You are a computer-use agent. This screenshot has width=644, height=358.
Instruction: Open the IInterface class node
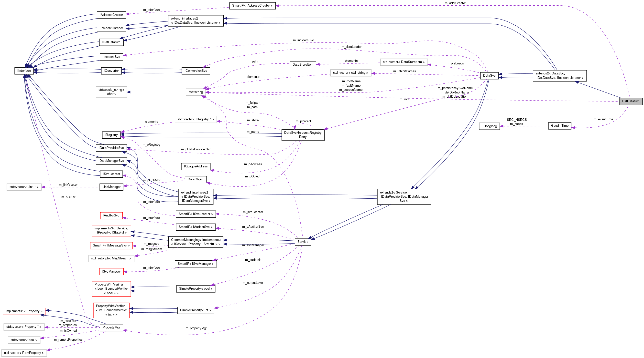[x=24, y=71]
